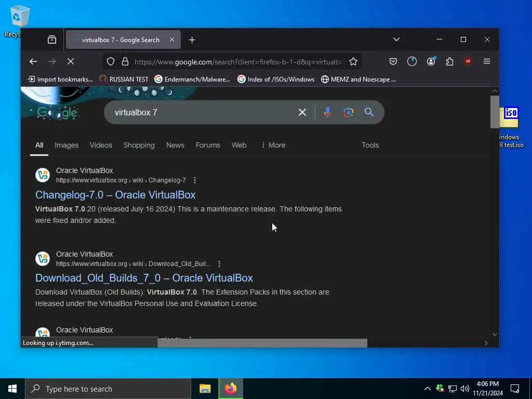Open the Save to Pocket icon
The width and height of the screenshot is (532, 399).
393,61
